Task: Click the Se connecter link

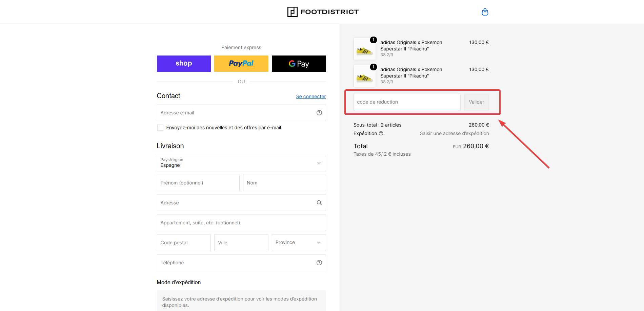Action: [x=311, y=96]
